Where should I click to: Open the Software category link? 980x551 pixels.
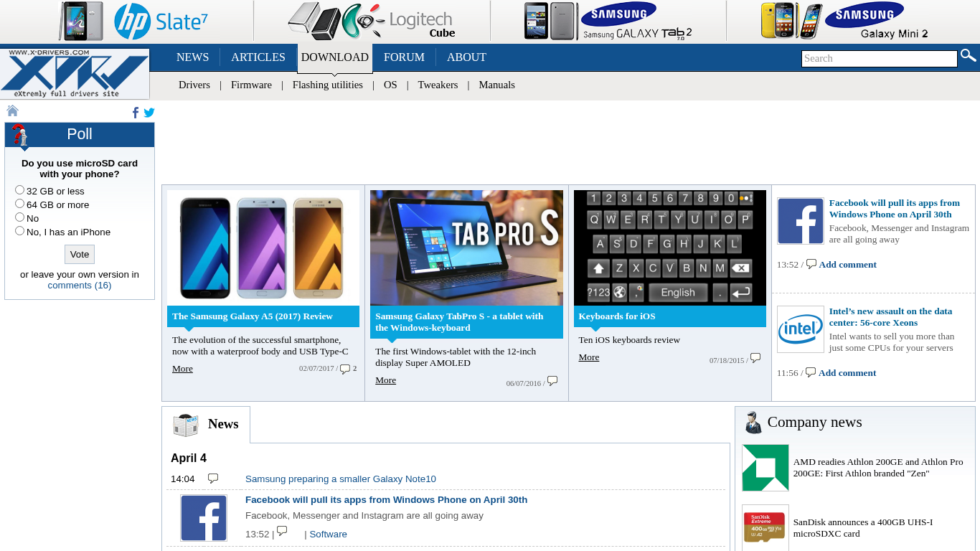coord(329,534)
